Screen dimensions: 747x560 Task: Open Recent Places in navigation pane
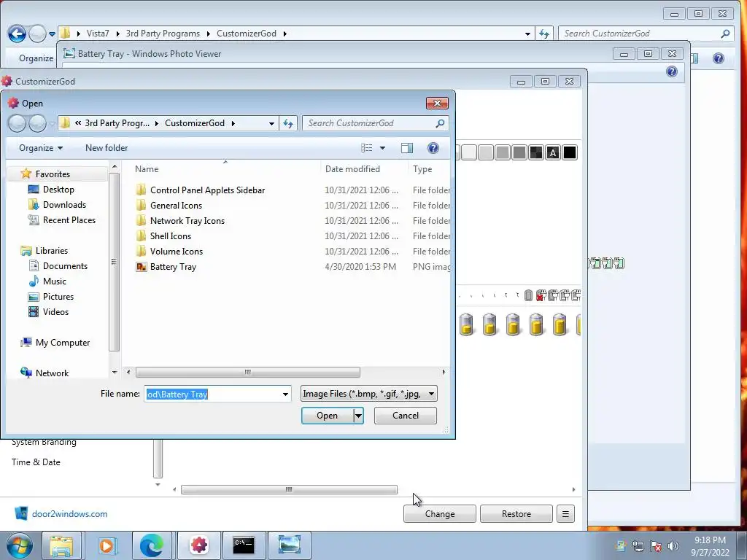pyautogui.click(x=69, y=220)
